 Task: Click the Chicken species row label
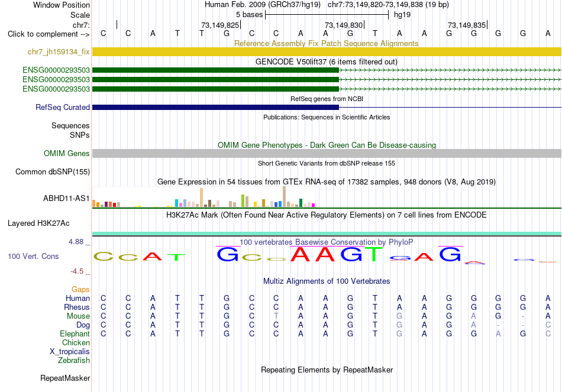(76, 342)
